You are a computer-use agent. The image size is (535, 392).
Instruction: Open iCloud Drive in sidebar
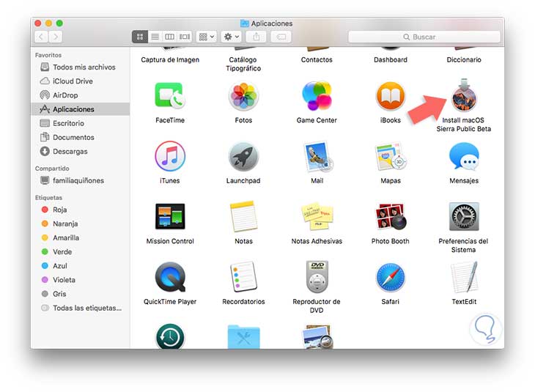click(80, 81)
